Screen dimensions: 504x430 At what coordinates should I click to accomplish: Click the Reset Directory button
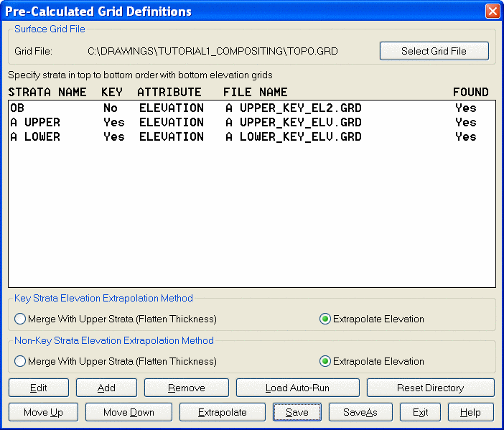coord(430,388)
